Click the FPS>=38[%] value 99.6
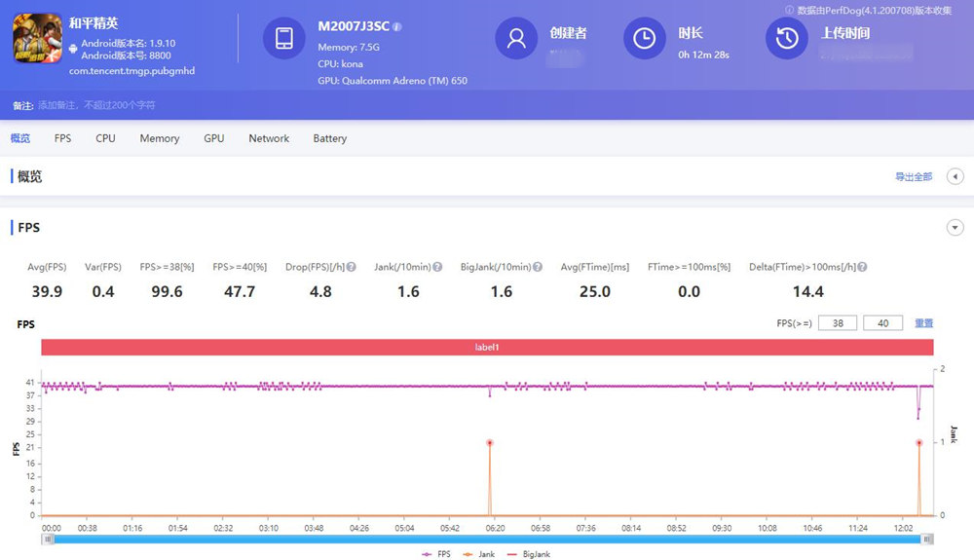974x560 pixels. pos(168,291)
